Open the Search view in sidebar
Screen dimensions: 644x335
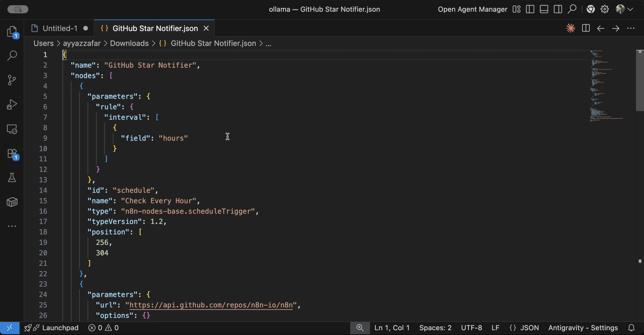point(12,55)
